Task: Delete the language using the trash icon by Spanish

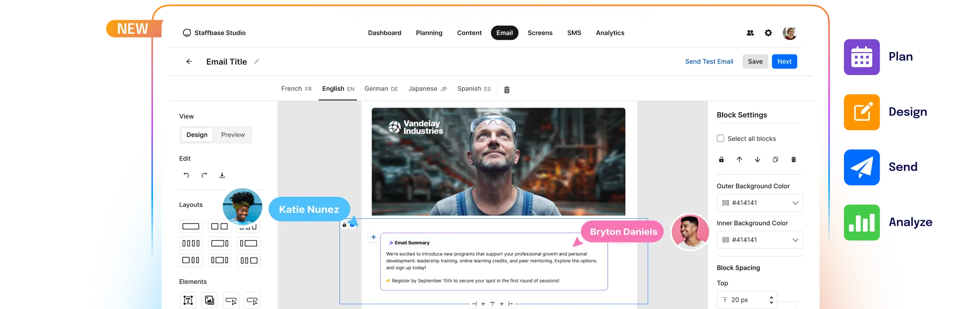Action: click(507, 90)
